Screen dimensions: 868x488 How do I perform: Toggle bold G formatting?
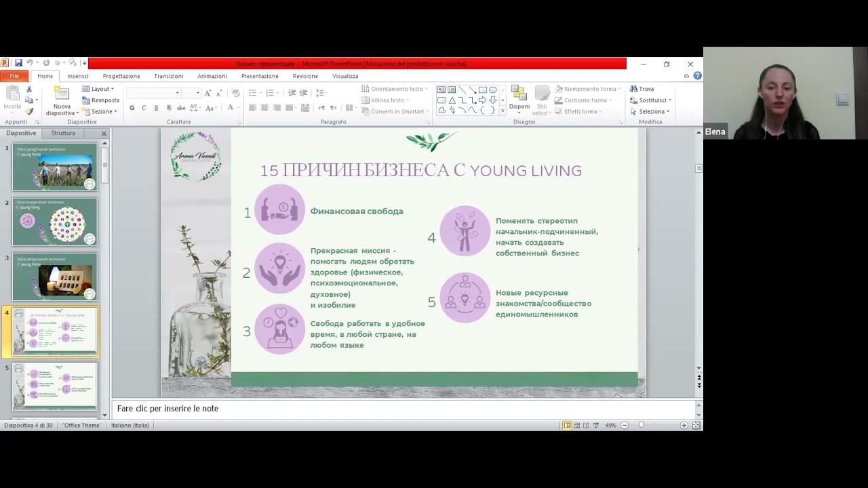click(132, 108)
